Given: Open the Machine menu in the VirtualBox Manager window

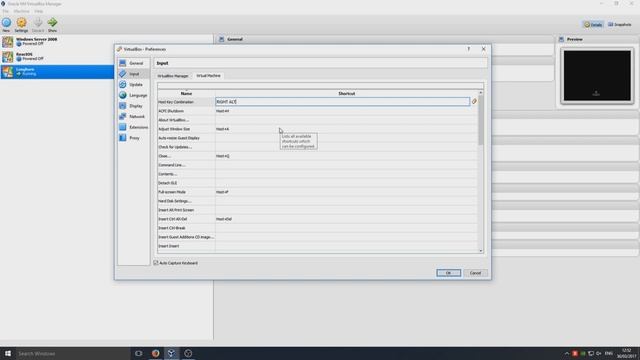Looking at the screenshot, I should click(21, 11).
